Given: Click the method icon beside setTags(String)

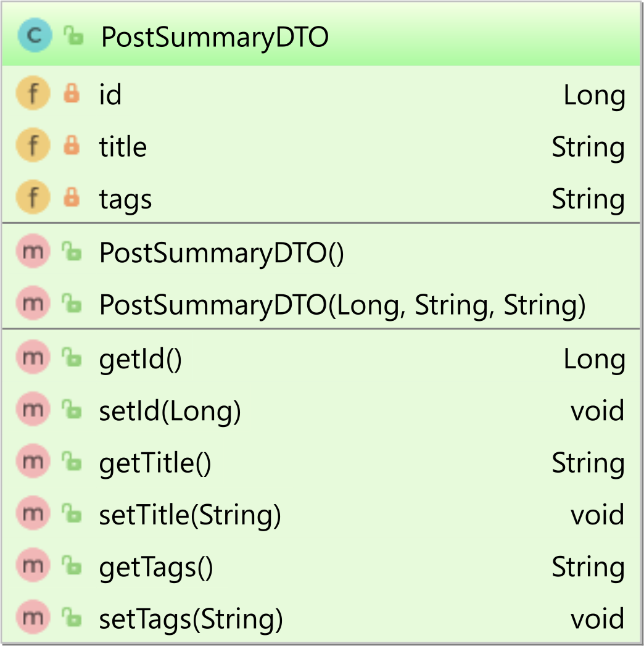Looking at the screenshot, I should [x=33, y=617].
